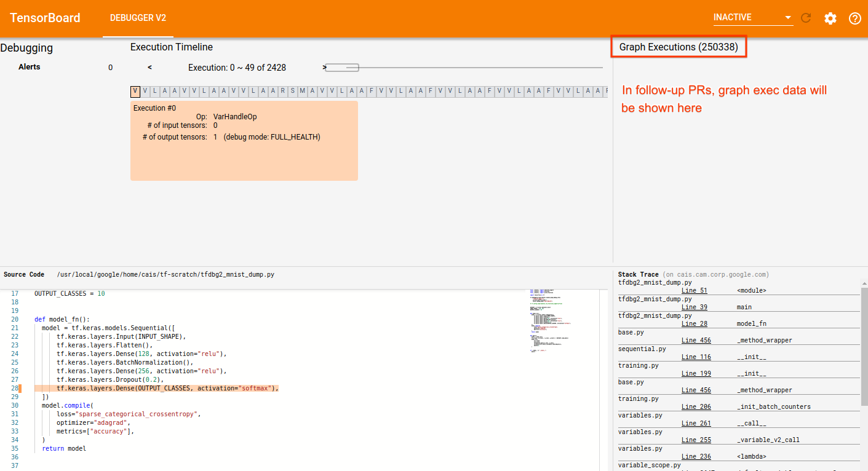The width and height of the screenshot is (868, 471).
Task: Click the source file path tfdbg2_mnist_dump.py
Action: point(165,275)
